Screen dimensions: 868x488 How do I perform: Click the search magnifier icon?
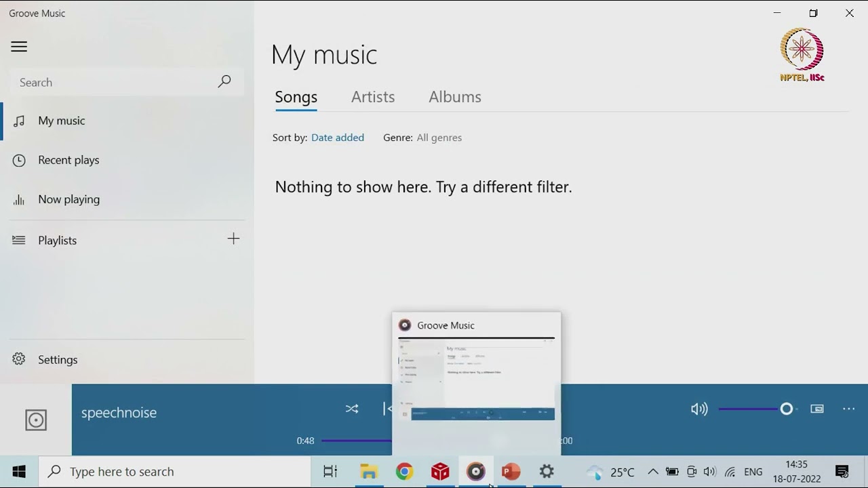point(224,82)
